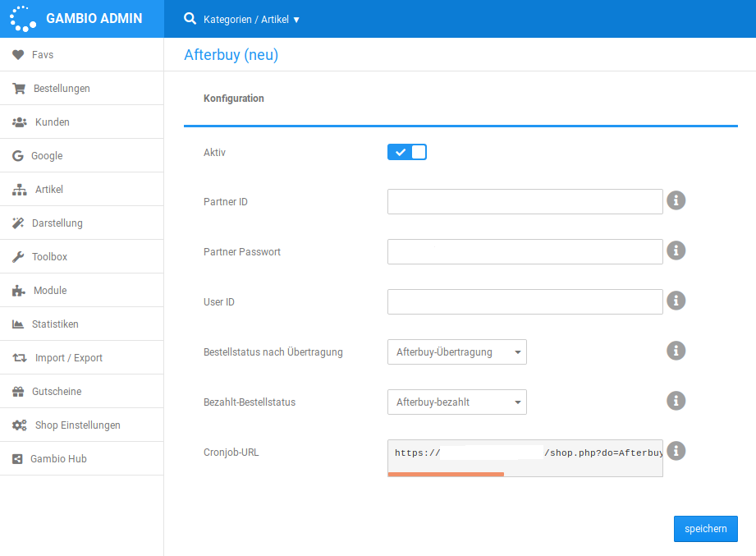
Task: Click info icon for Bestellstatus nach Übertragung
Action: [676, 351]
